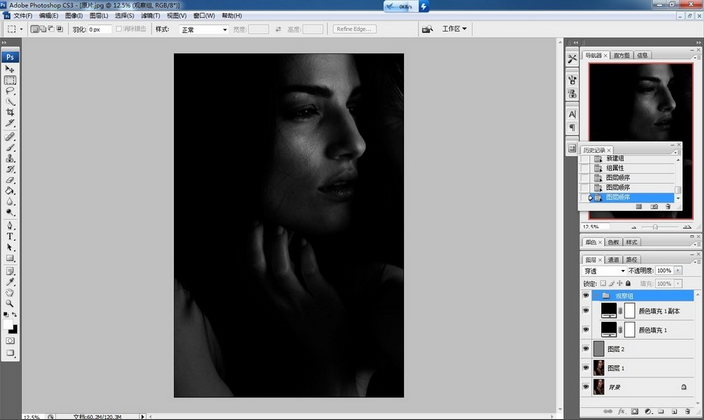
Task: Select the Notes tool
Action: click(10, 271)
